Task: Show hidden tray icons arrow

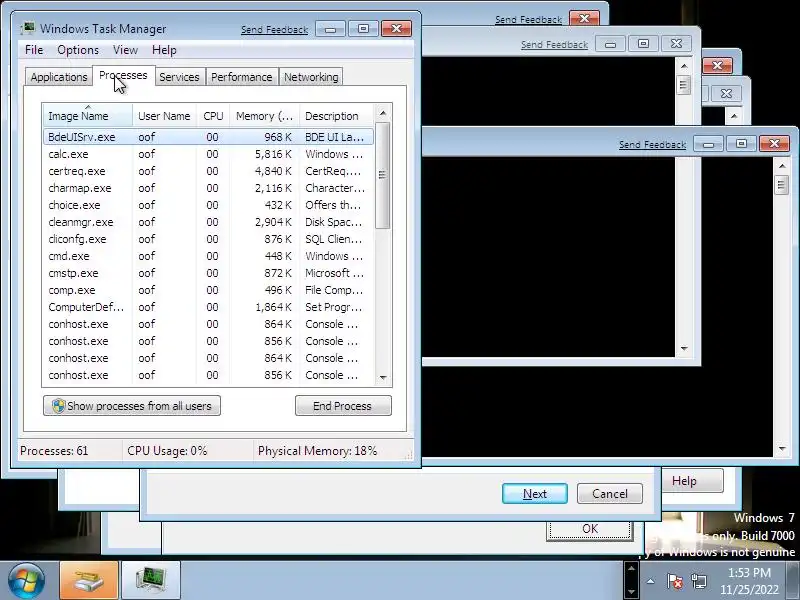Action: tap(651, 581)
